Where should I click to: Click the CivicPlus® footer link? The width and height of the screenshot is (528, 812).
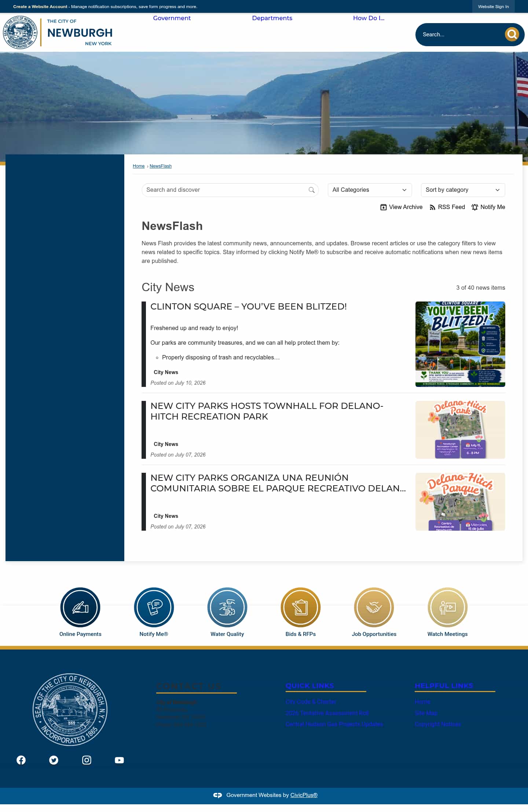point(304,795)
